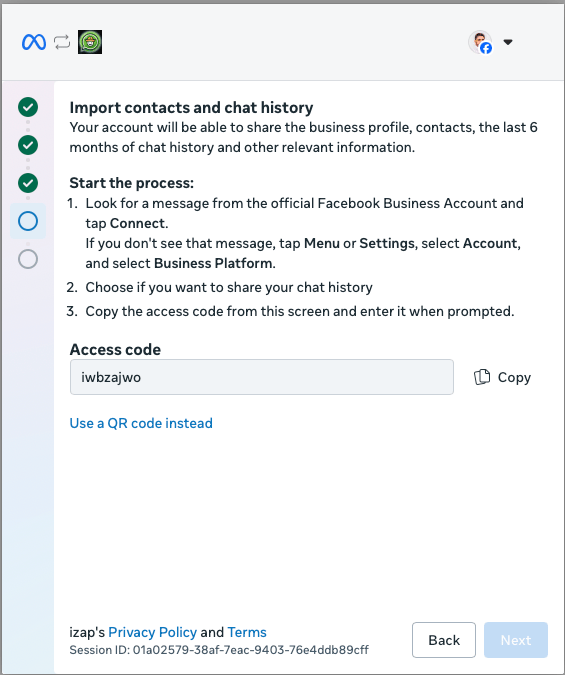Click the Copy label beside the access code
Viewport: 565px width, 675px height.
click(x=514, y=378)
